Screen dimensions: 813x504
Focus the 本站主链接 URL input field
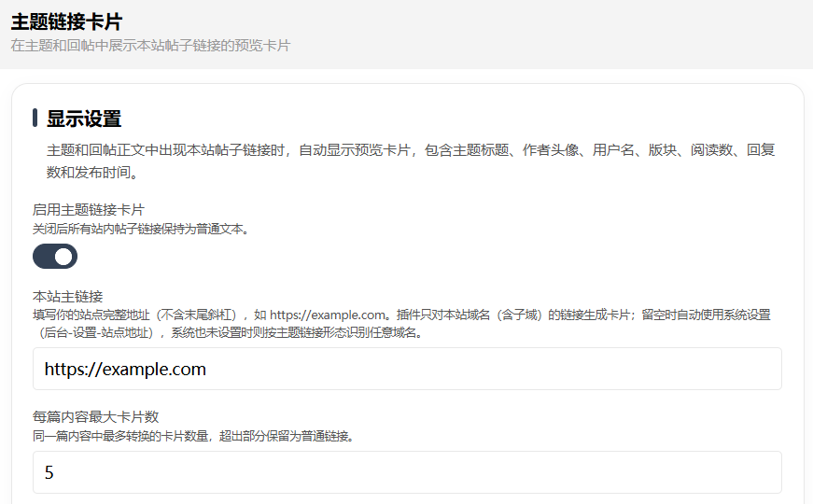[x=407, y=369]
